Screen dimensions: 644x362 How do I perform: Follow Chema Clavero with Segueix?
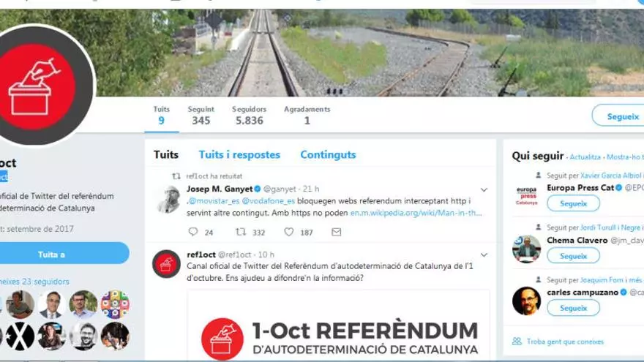click(573, 256)
